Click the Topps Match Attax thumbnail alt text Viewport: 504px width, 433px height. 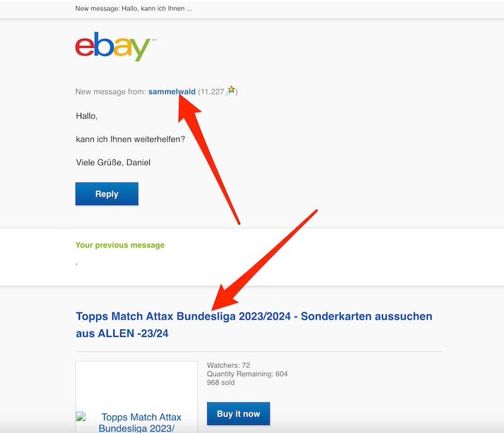tap(140, 422)
